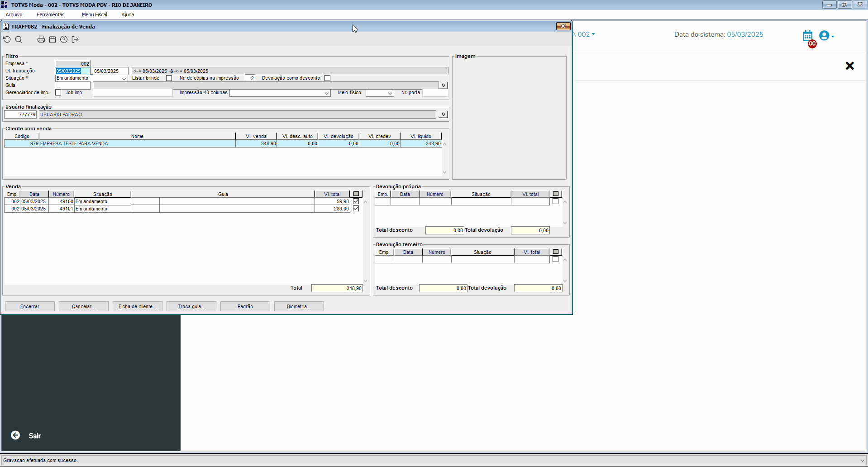Toggle the Listar brinde checkbox

tap(169, 78)
